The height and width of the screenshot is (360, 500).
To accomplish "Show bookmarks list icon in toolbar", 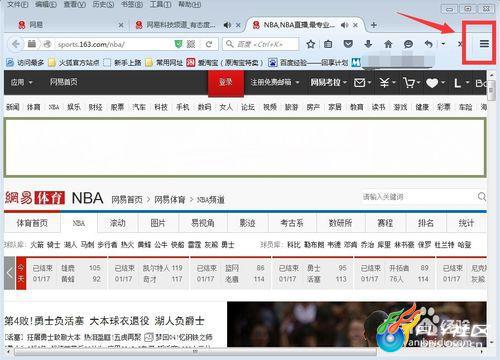I will tap(328, 44).
